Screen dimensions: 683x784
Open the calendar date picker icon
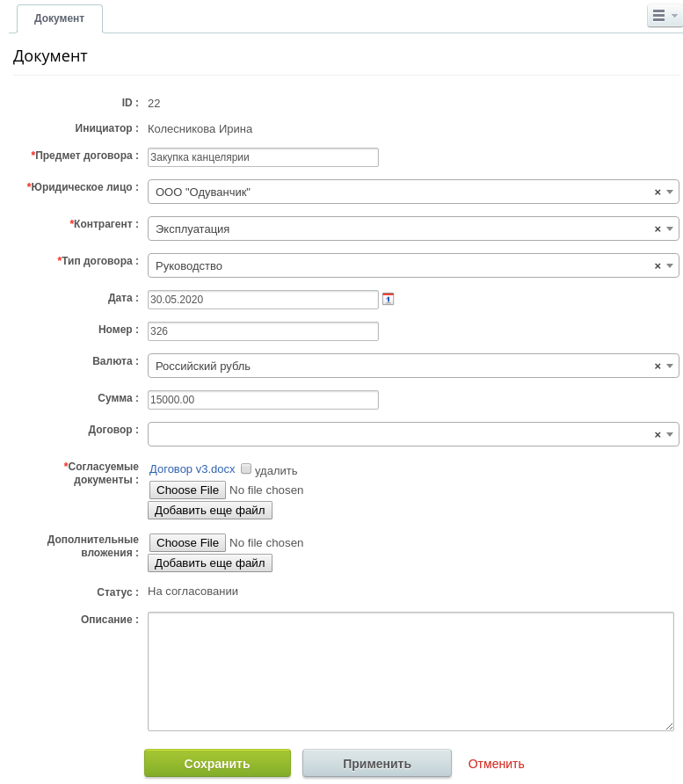point(388,299)
